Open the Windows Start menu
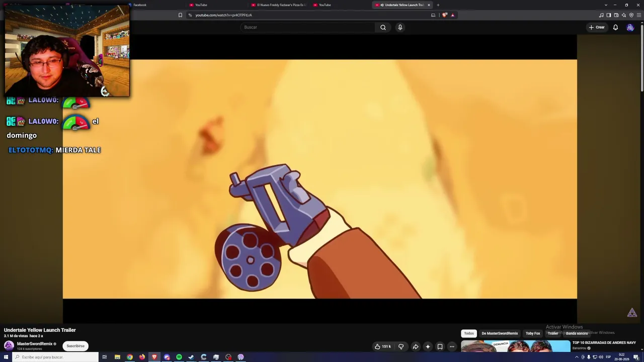The image size is (644, 362). click(x=6, y=357)
